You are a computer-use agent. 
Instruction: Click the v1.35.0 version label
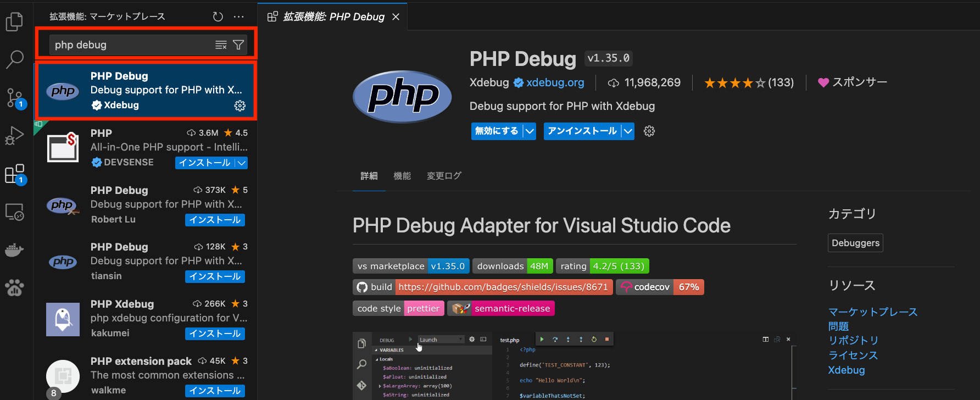click(x=609, y=58)
